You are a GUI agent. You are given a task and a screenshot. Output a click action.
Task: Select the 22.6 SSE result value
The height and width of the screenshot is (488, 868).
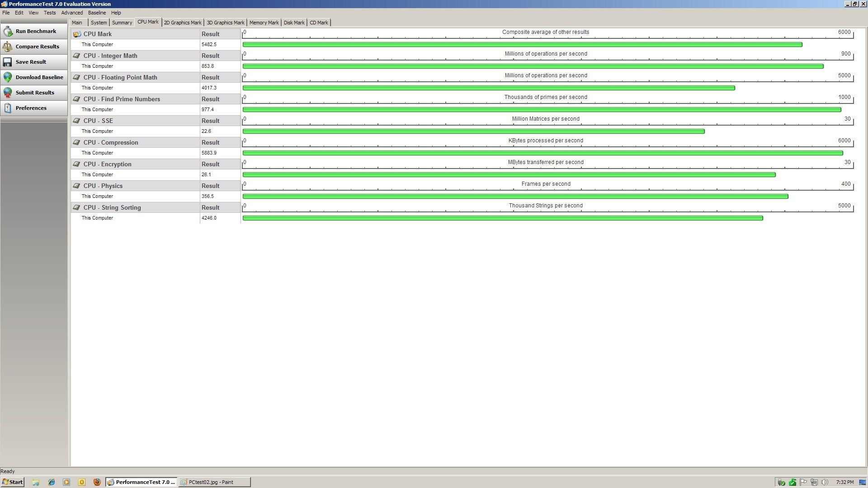[x=206, y=131]
